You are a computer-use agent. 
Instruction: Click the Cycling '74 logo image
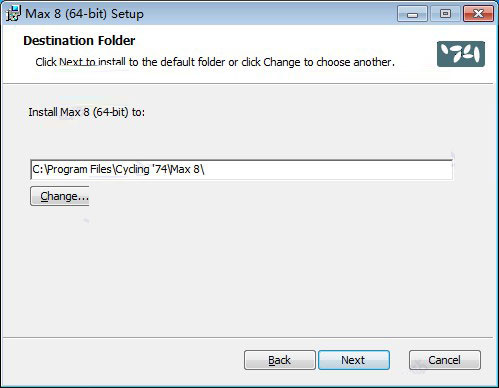point(461,54)
